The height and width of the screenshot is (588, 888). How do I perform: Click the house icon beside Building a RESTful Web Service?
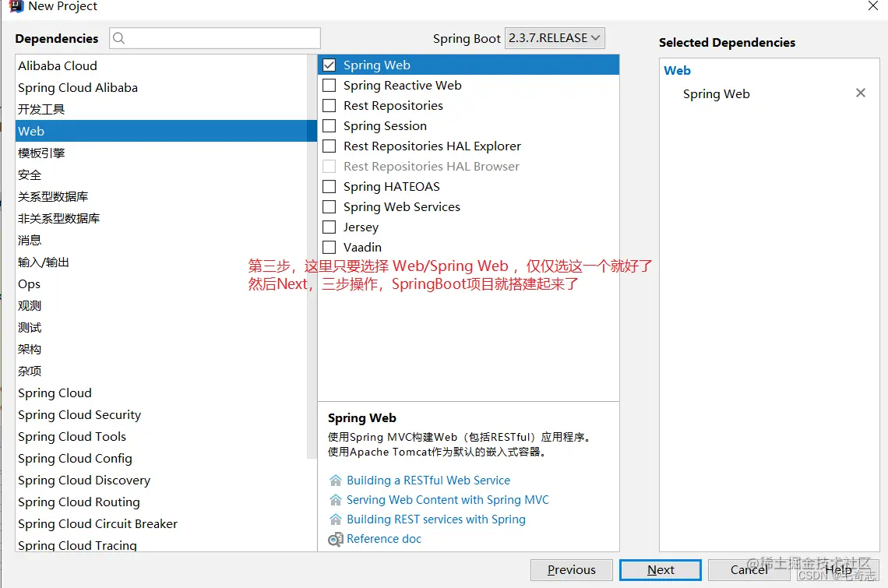[x=335, y=481]
